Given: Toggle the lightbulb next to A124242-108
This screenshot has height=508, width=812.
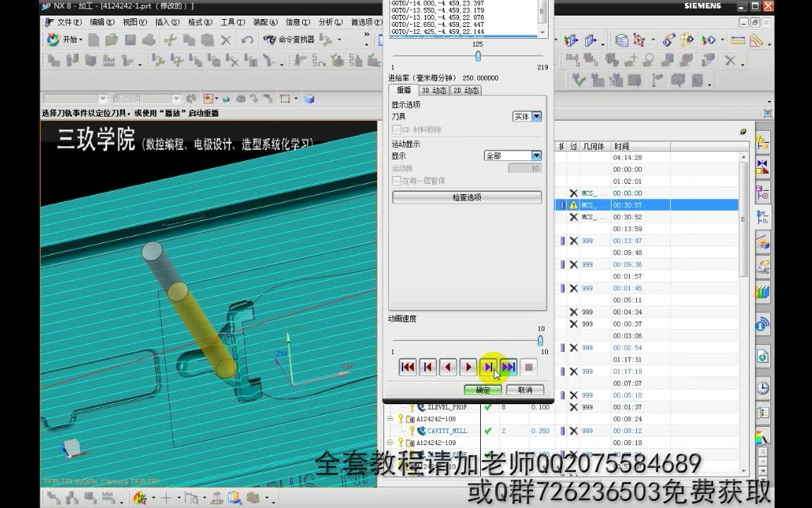Looking at the screenshot, I should tap(401, 418).
